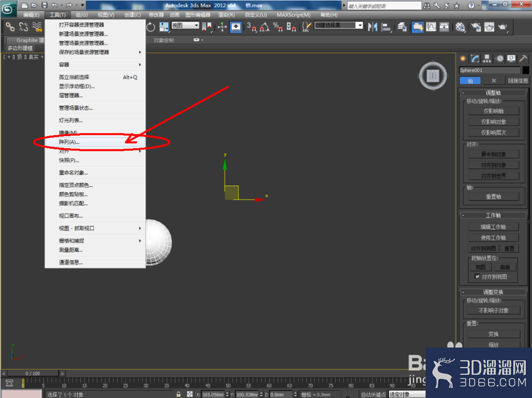Click the Select and Rotate icon

click(x=151, y=27)
